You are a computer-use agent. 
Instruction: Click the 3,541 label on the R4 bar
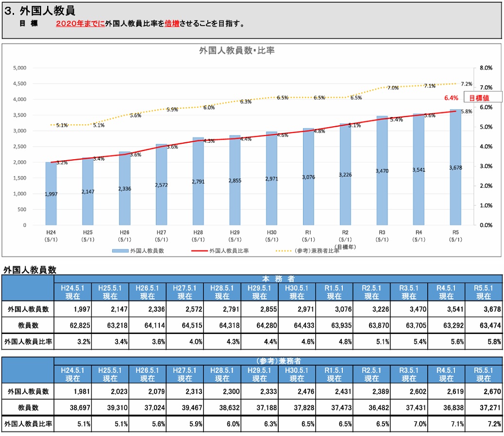click(419, 169)
